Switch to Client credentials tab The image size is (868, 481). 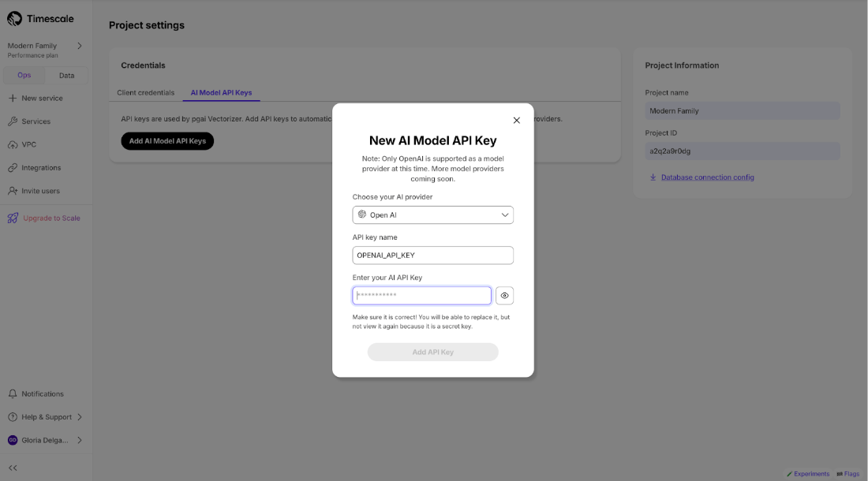tap(146, 92)
